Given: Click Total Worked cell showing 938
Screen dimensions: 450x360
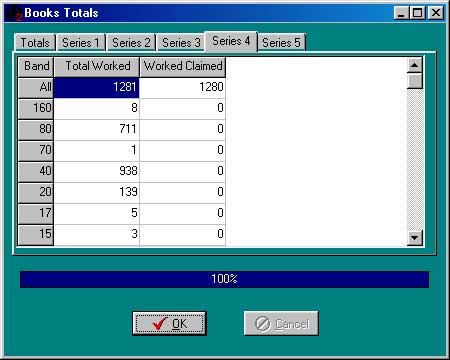Looking at the screenshot, I should point(97,172).
